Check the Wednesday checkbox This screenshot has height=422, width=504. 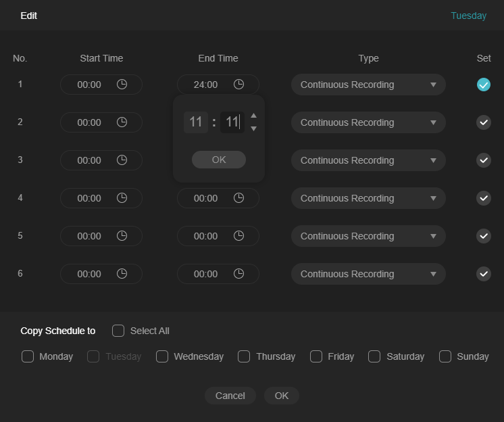pos(162,356)
